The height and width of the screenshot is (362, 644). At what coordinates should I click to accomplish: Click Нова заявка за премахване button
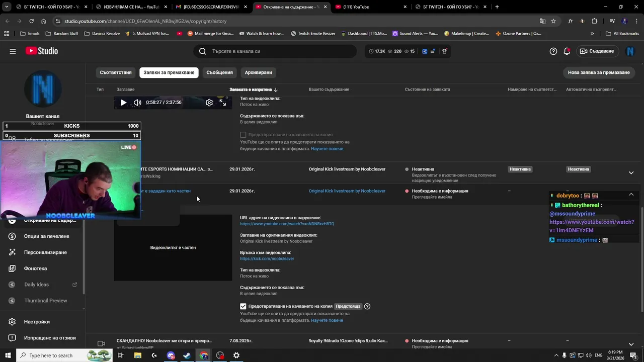pyautogui.click(x=599, y=72)
